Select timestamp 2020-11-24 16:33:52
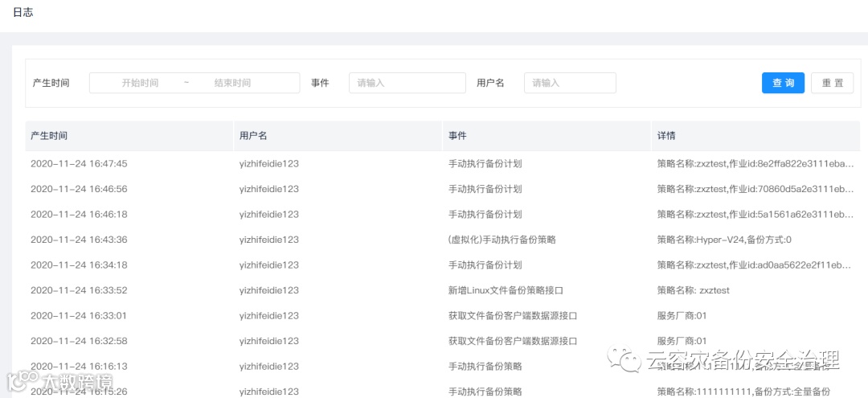This screenshot has width=868, height=398. pyautogui.click(x=79, y=290)
